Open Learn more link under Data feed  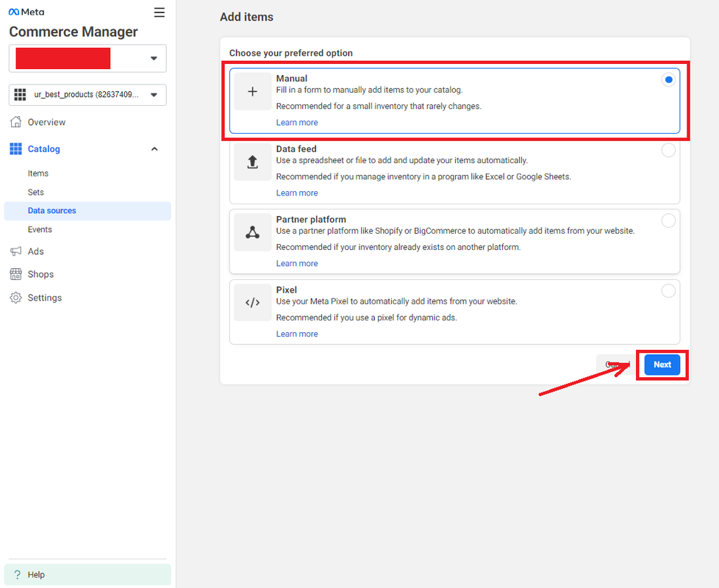[297, 193]
